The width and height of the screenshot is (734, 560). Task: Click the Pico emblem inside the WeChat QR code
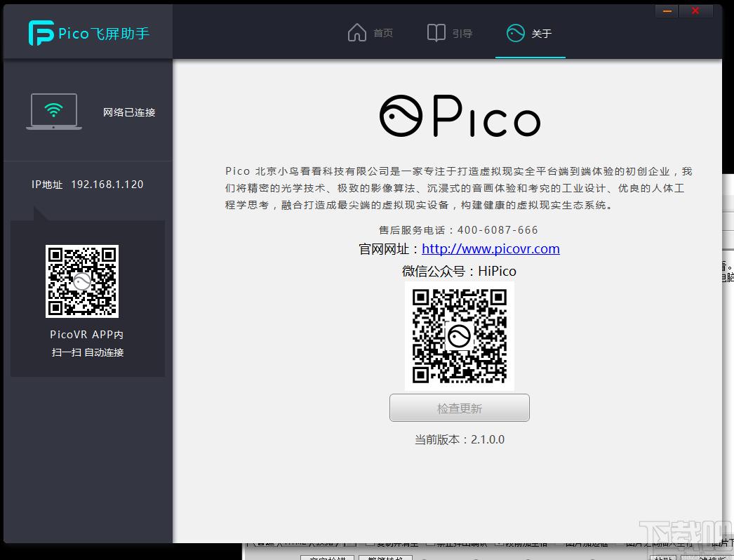tap(460, 337)
